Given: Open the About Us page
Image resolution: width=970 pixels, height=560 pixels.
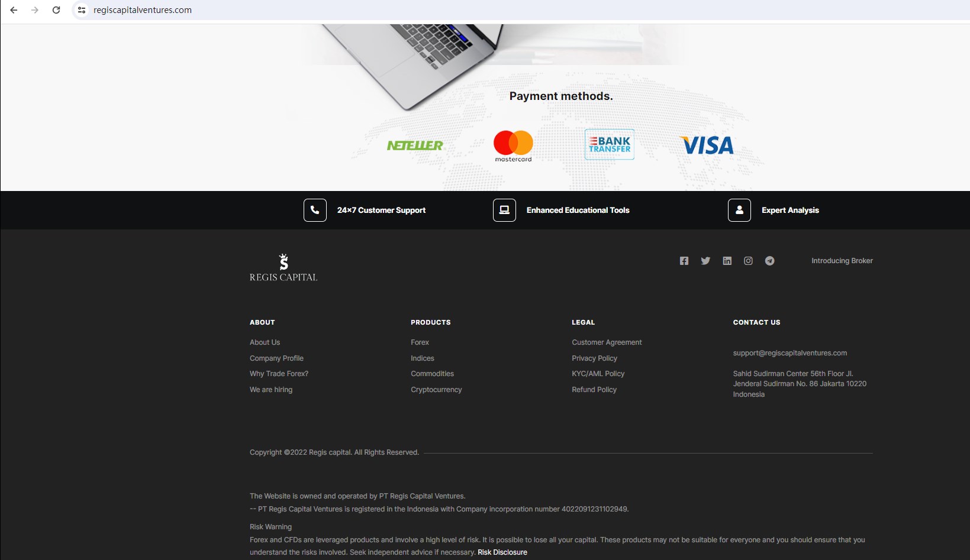Looking at the screenshot, I should [x=265, y=342].
